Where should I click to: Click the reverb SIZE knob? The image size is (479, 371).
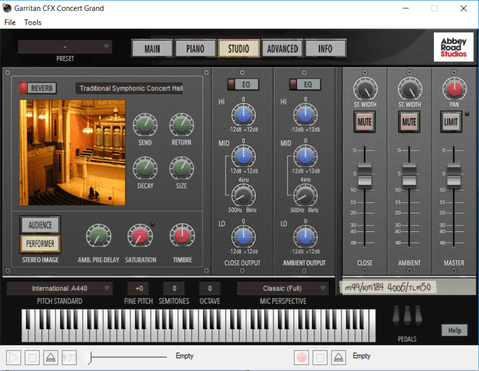[x=181, y=168]
